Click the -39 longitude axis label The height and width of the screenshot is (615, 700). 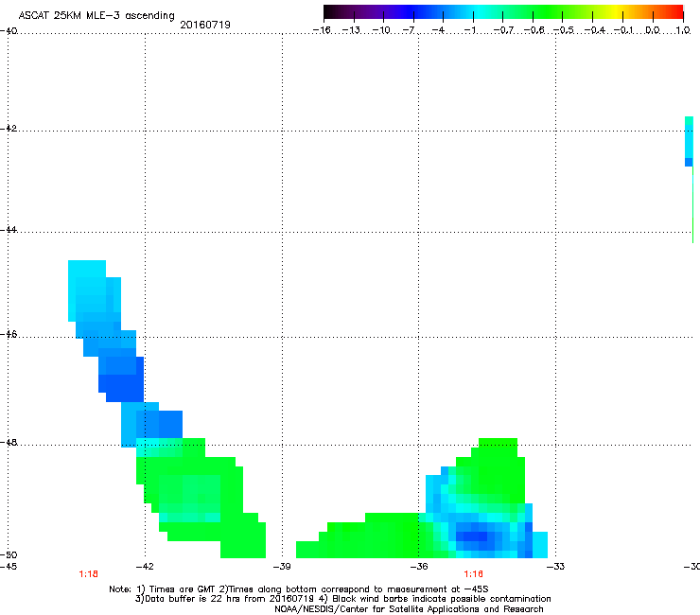click(282, 567)
